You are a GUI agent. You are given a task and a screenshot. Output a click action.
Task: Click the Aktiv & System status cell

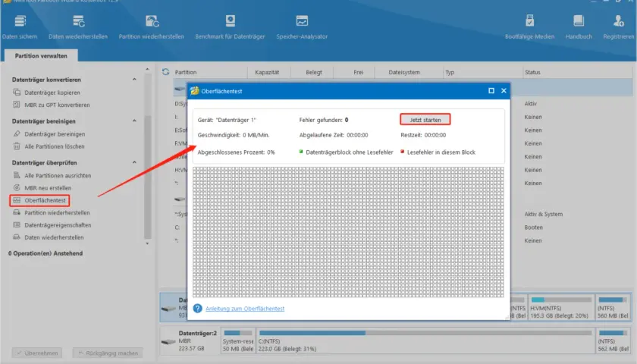543,214
